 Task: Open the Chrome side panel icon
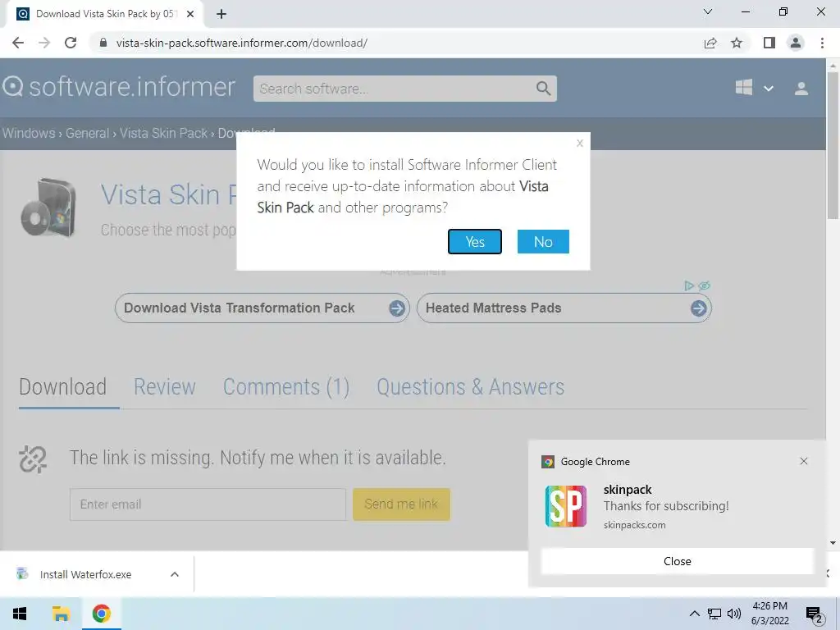coord(769,43)
